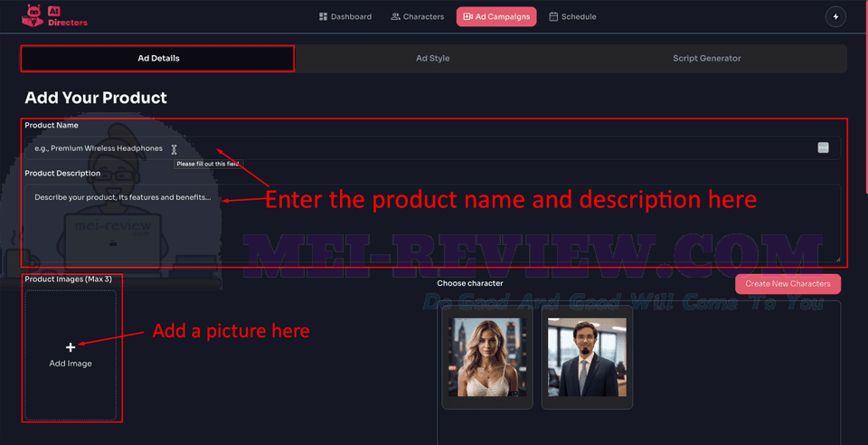Go to the Characters page
Viewport: 868px width, 445px height.
pos(418,16)
